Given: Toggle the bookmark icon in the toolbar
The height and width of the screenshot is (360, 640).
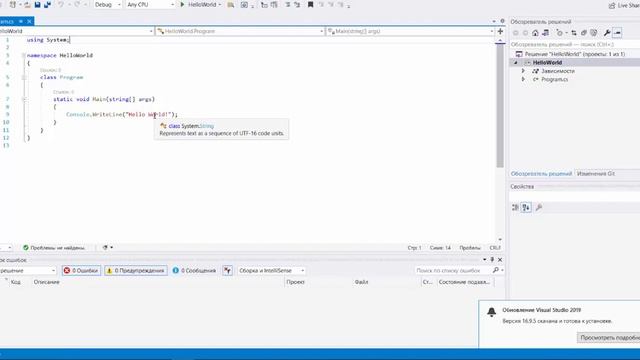Looking at the screenshot, I should [311, 5].
